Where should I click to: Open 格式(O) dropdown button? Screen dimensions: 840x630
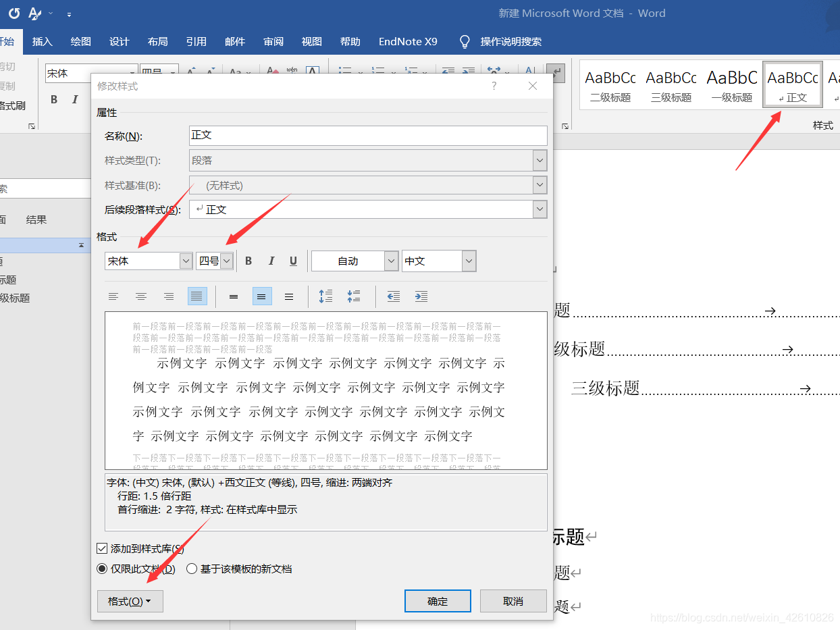pos(130,601)
